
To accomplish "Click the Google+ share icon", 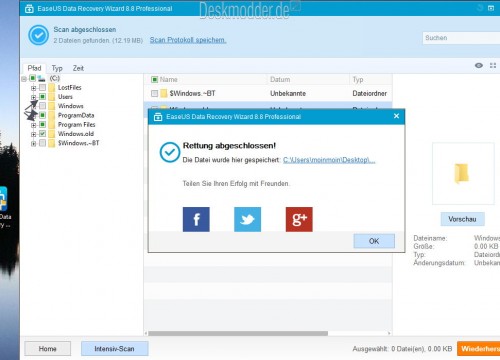I will pos(299,219).
